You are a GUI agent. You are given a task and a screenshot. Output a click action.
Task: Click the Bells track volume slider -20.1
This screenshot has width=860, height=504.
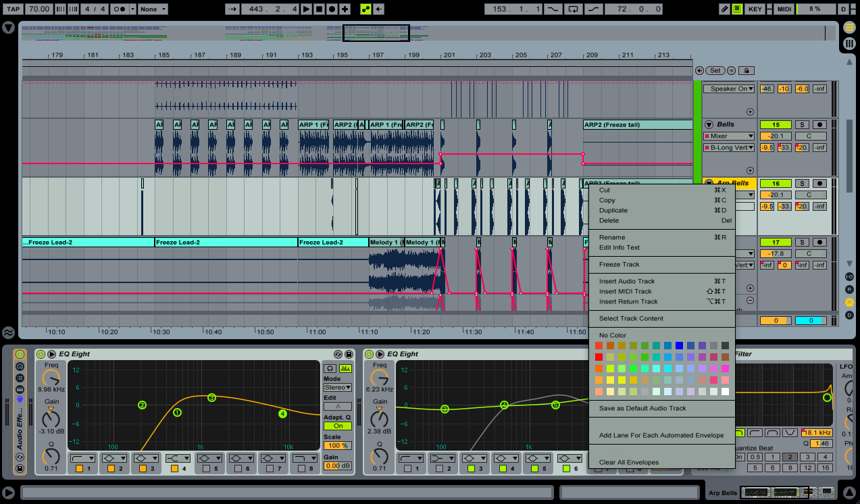tap(776, 136)
